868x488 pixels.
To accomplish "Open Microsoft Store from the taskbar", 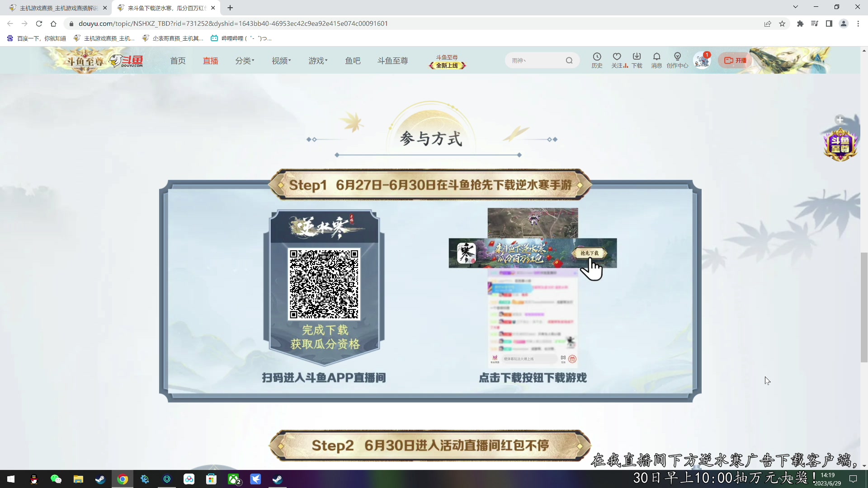I will [211, 479].
